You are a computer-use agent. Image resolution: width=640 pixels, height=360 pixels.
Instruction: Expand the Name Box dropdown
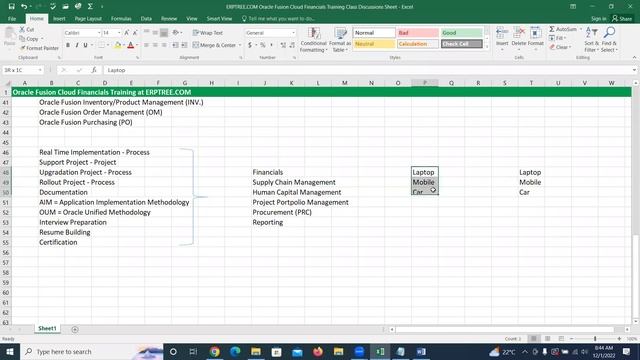click(40, 70)
